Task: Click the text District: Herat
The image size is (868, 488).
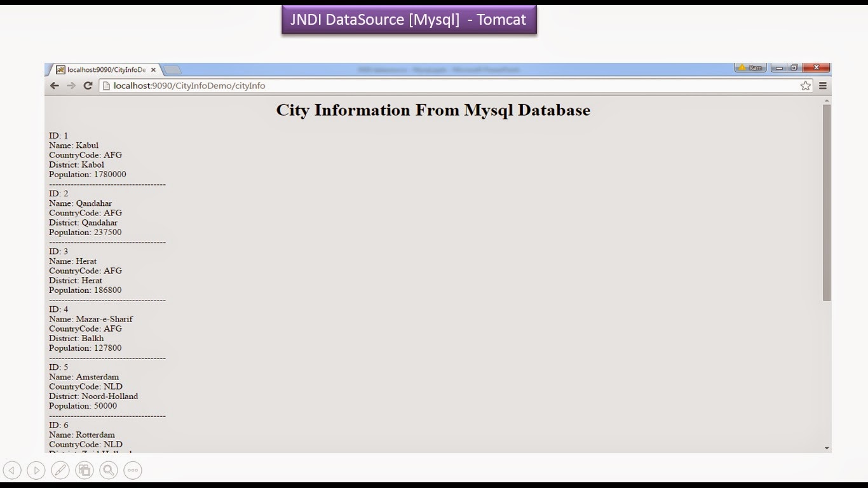Action: [x=76, y=280]
